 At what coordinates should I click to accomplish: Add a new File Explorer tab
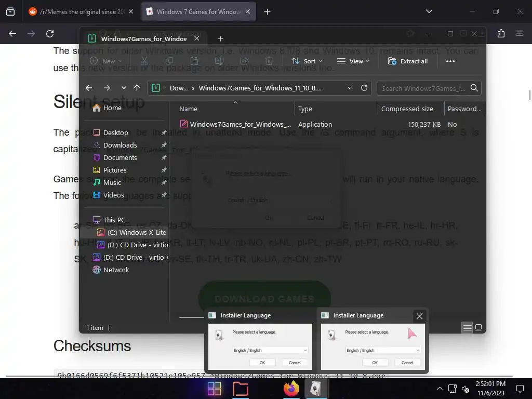coord(220,38)
